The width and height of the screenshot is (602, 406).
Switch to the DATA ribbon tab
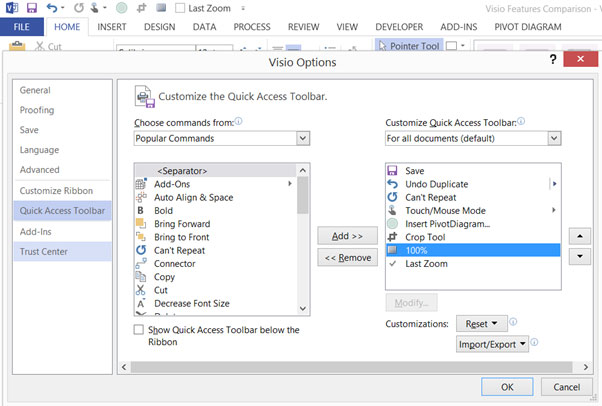click(204, 27)
